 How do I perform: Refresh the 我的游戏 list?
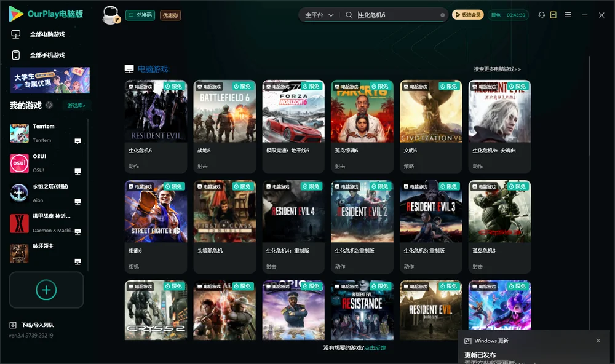tap(49, 105)
